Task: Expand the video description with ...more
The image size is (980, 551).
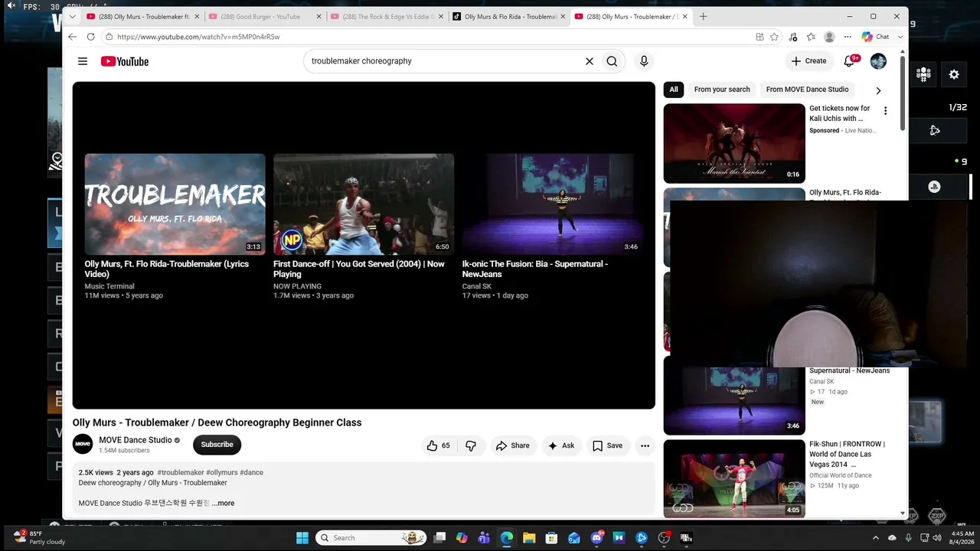Action: click(x=224, y=504)
